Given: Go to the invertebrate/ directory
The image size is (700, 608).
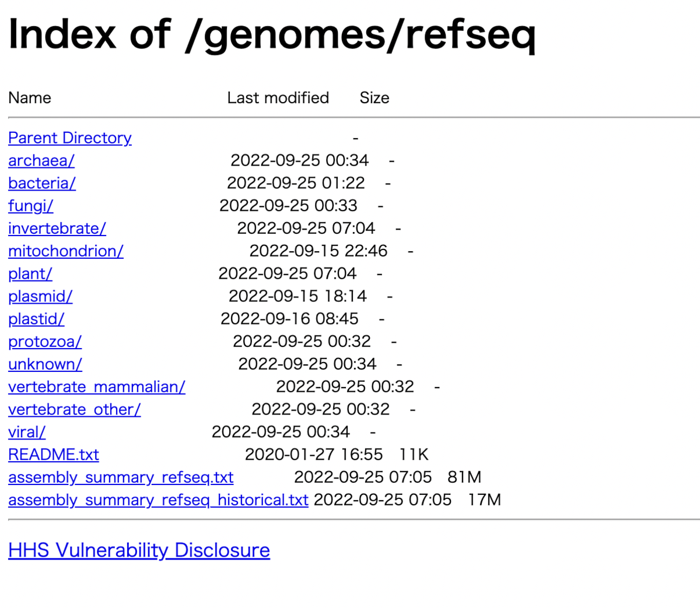Looking at the screenshot, I should [x=57, y=229].
